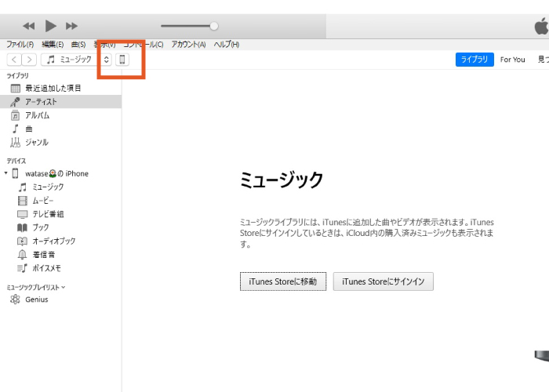Click the デバイス section heading
The height and width of the screenshot is (392, 549).
16,161
